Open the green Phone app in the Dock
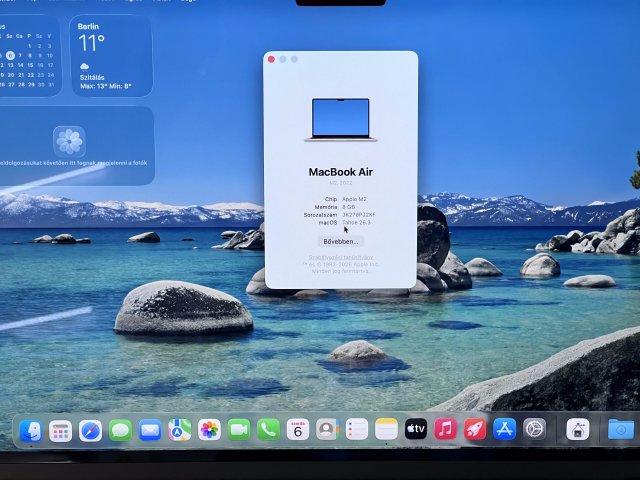Screen dimensions: 640x480 (268, 429)
